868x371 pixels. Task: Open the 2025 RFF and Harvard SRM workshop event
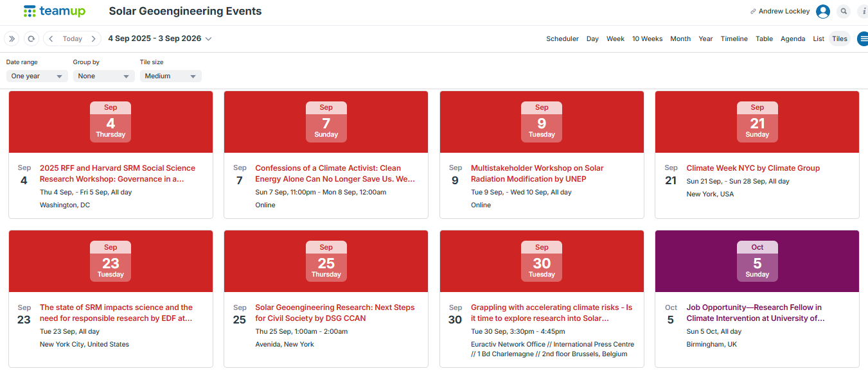pyautogui.click(x=118, y=173)
